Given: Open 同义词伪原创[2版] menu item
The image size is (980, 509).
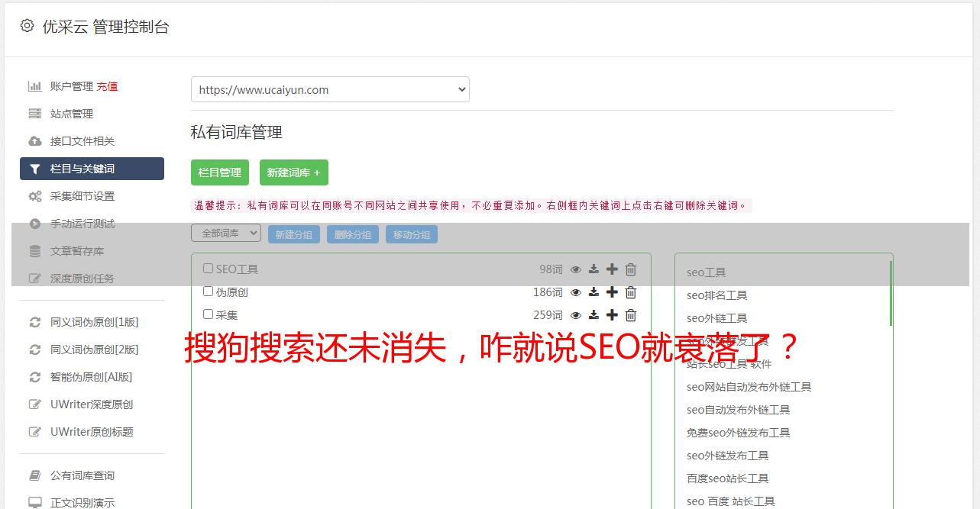Looking at the screenshot, I should coord(95,350).
